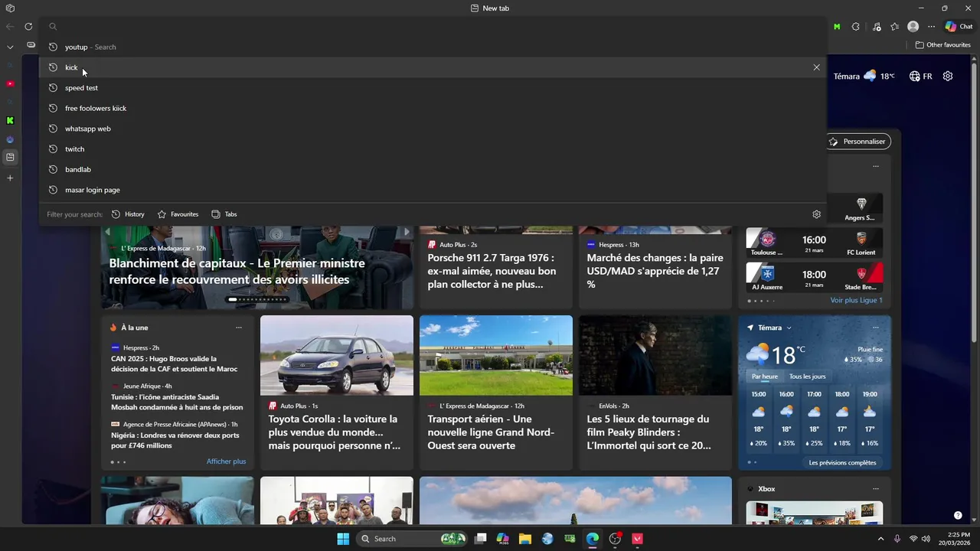Open AJ Auxerre vs Stade Brest match
Image resolution: width=980 pixels, height=551 pixels.
pyautogui.click(x=815, y=278)
